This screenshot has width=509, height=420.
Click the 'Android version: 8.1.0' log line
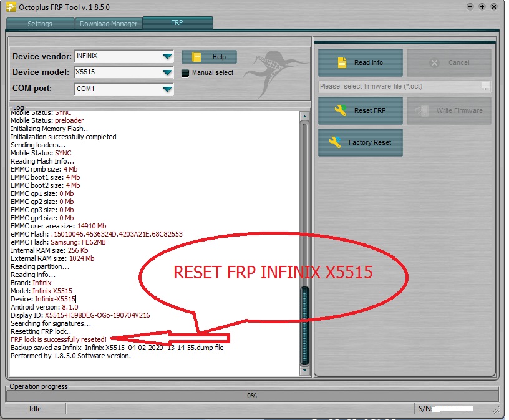pos(44,307)
